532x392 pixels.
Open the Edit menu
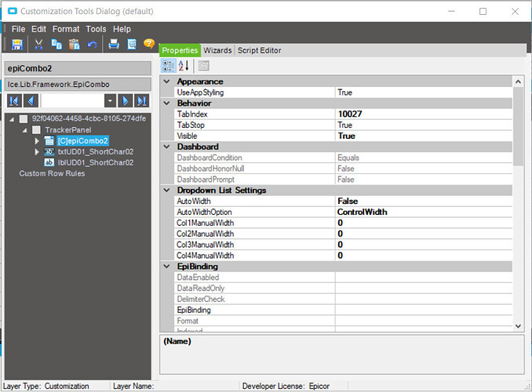point(38,29)
